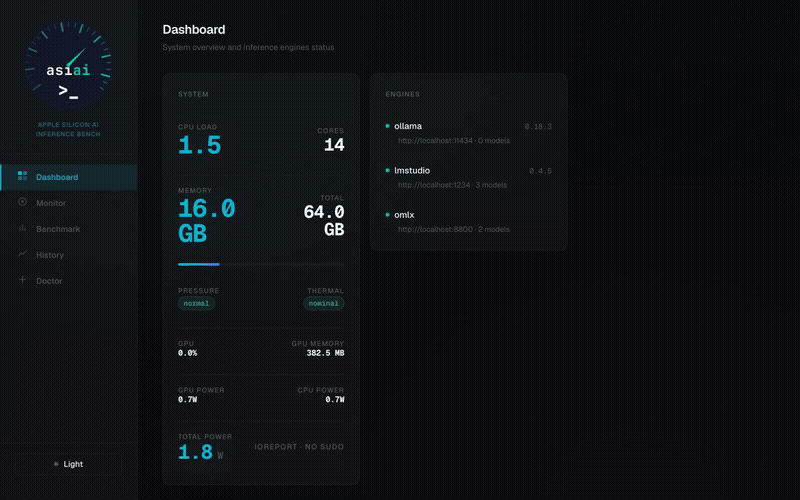Click the Dashboard grid icon
Screen dimensions: 800x500
coord(22,176)
